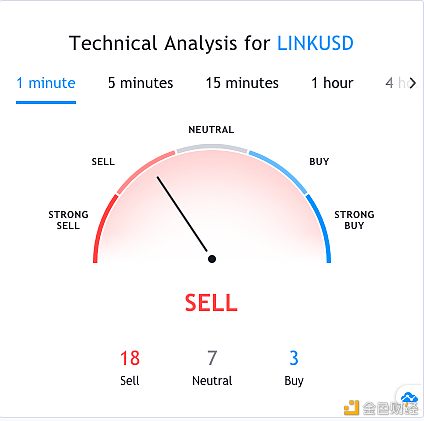Choose the 1 hour tab

coord(332,83)
